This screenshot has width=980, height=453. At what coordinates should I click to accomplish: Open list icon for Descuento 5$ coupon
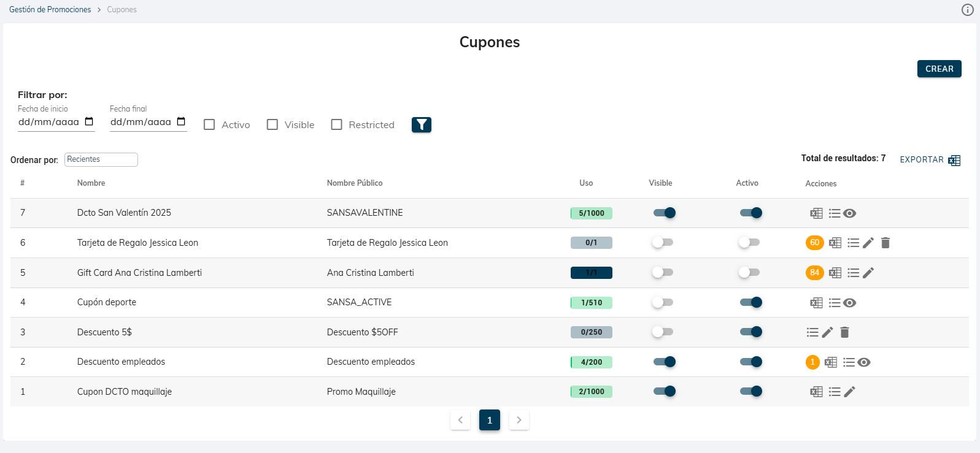point(812,332)
